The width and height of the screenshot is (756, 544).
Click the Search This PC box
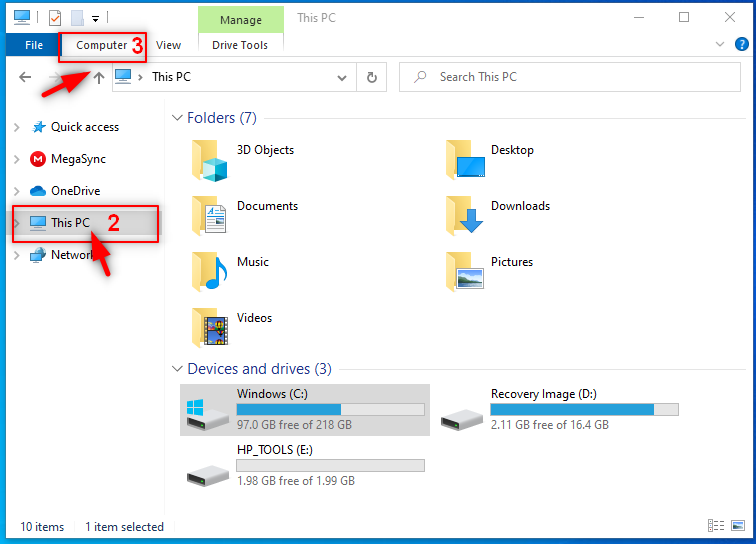[569, 77]
